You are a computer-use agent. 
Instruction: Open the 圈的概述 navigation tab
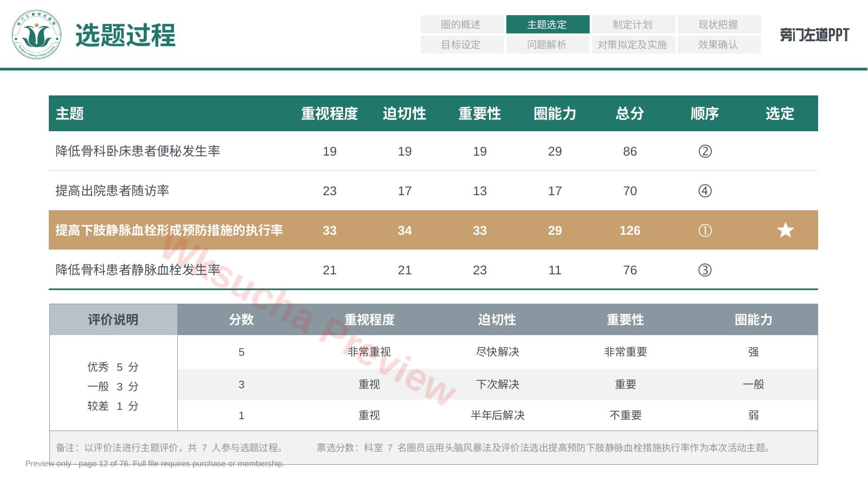pos(462,24)
